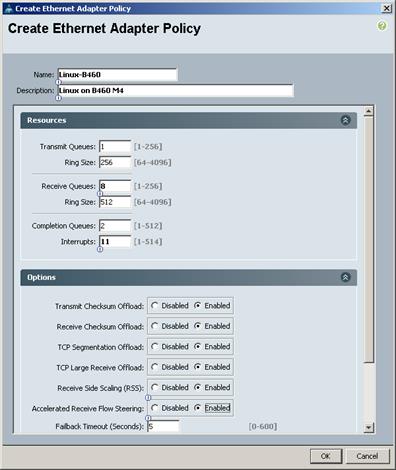
Task: Focus the Completion Queues field
Action: [115, 226]
